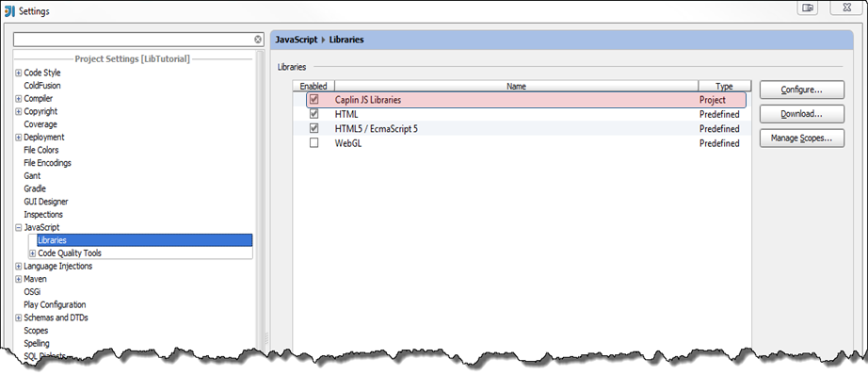Select Language Injections label
The image size is (868, 375).
point(58,266)
